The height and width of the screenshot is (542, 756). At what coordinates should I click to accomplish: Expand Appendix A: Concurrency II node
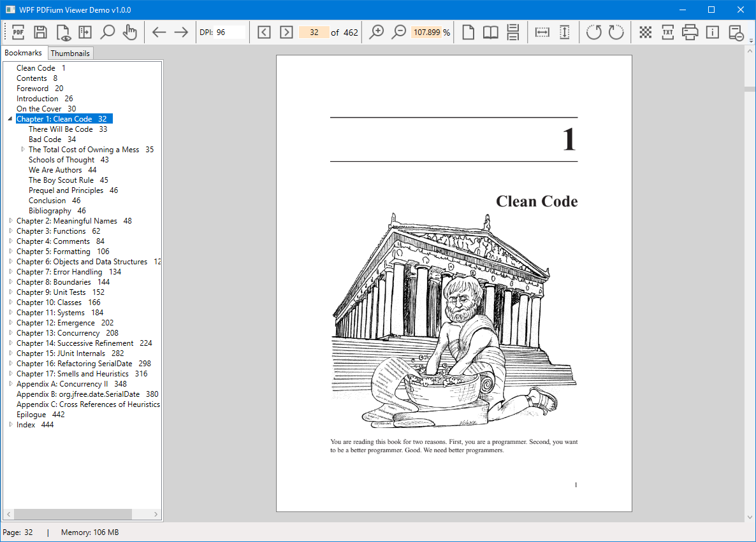11,384
